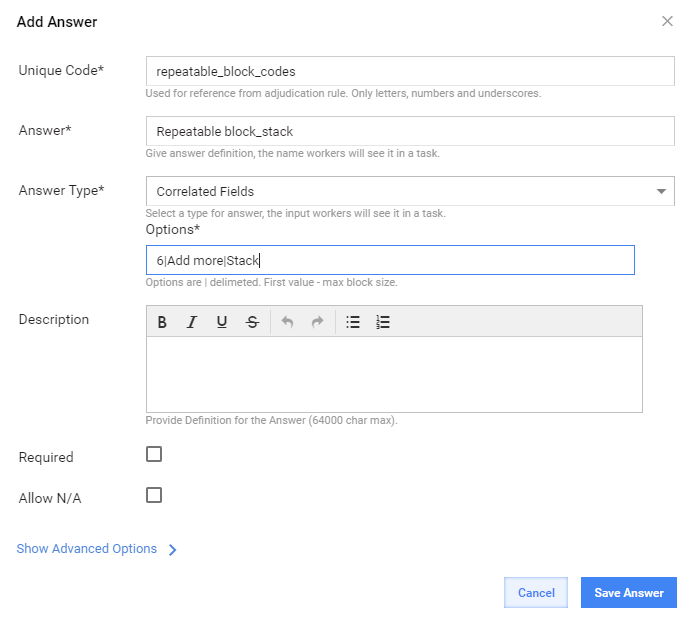Click the Options input field
Viewport: 691px width, 630px height.
coord(390,260)
